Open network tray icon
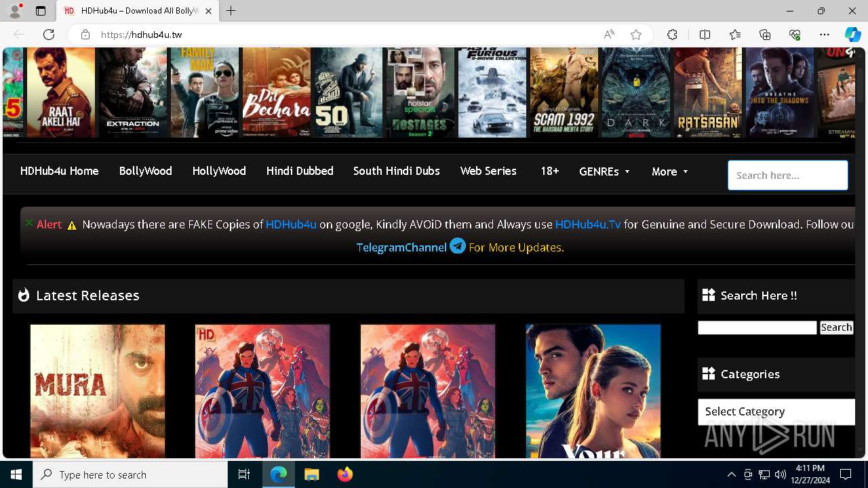868x488 pixels. coord(764,474)
